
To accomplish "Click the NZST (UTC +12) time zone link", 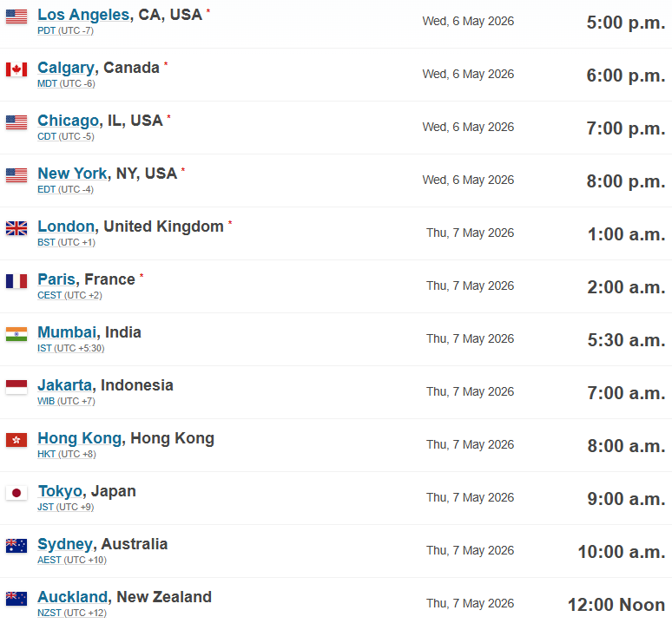I will pos(72,613).
